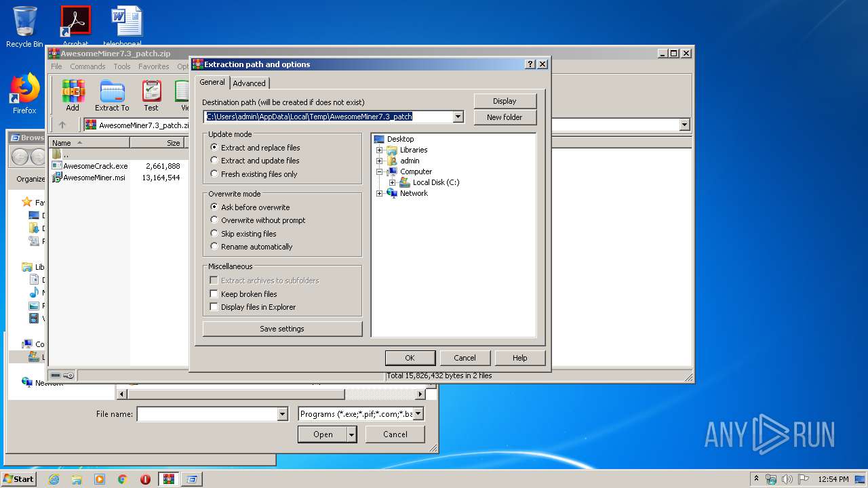The width and height of the screenshot is (868, 488).
Task: Click OK in extraction dialog
Action: (x=410, y=358)
